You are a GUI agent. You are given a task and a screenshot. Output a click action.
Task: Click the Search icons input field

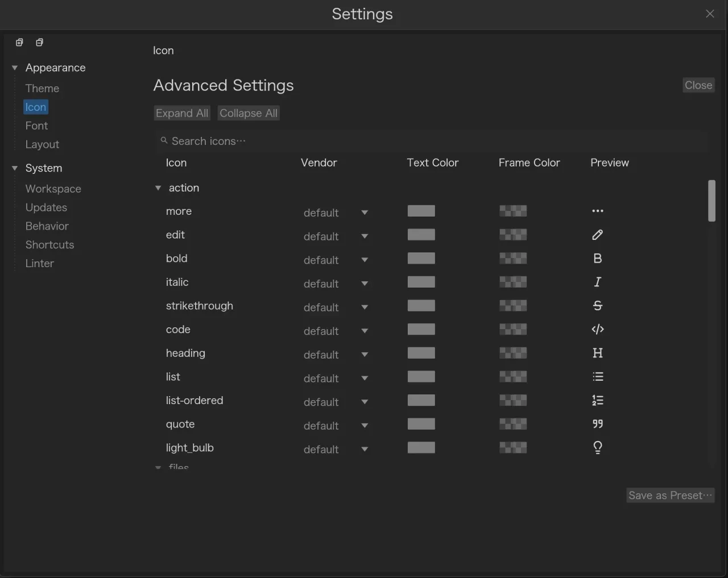431,141
